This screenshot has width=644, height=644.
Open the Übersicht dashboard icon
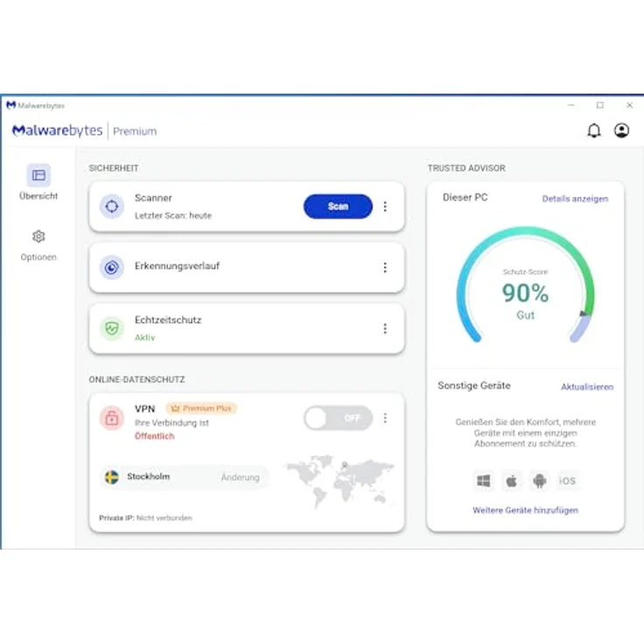click(38, 175)
